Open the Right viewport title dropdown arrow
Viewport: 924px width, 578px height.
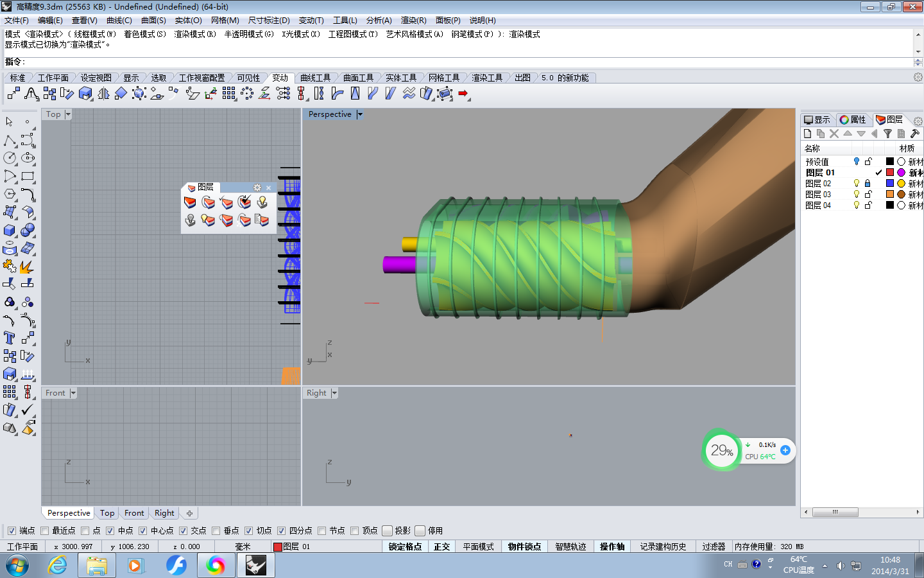click(x=334, y=393)
